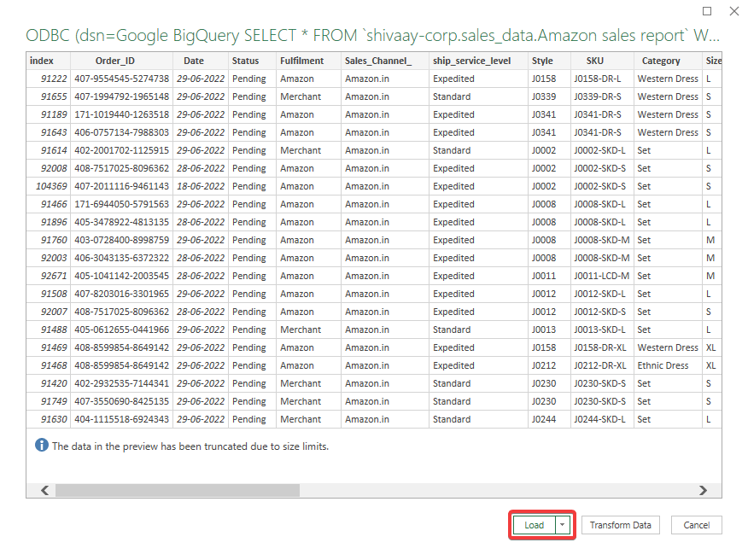This screenshot has height=560, width=748.
Task: Open the Load options dropdown arrow
Action: coord(563,525)
